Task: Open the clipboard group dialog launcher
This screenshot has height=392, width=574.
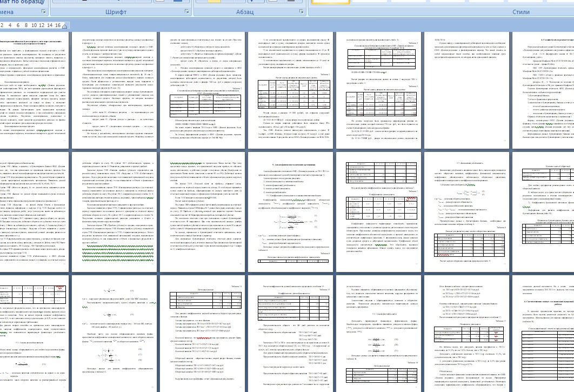Action: [44, 12]
